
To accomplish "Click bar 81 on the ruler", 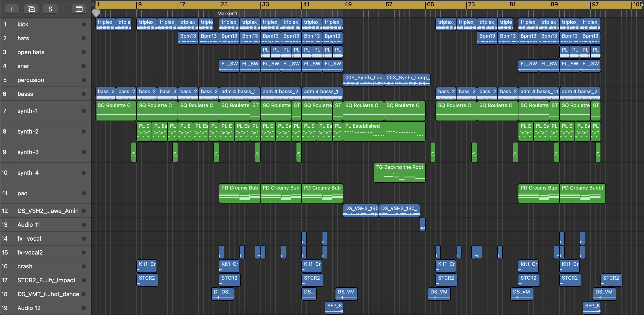I will point(513,4).
